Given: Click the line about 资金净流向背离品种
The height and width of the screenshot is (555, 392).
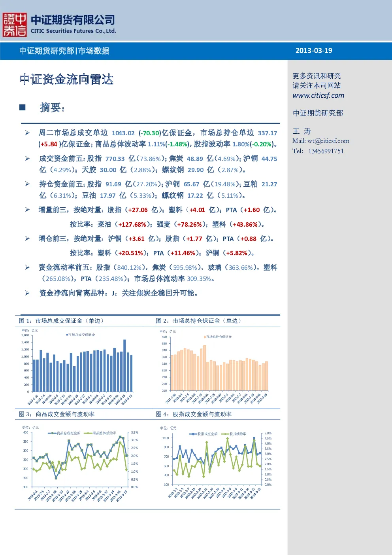Looking at the screenshot, I should pyautogui.click(x=119, y=293).
